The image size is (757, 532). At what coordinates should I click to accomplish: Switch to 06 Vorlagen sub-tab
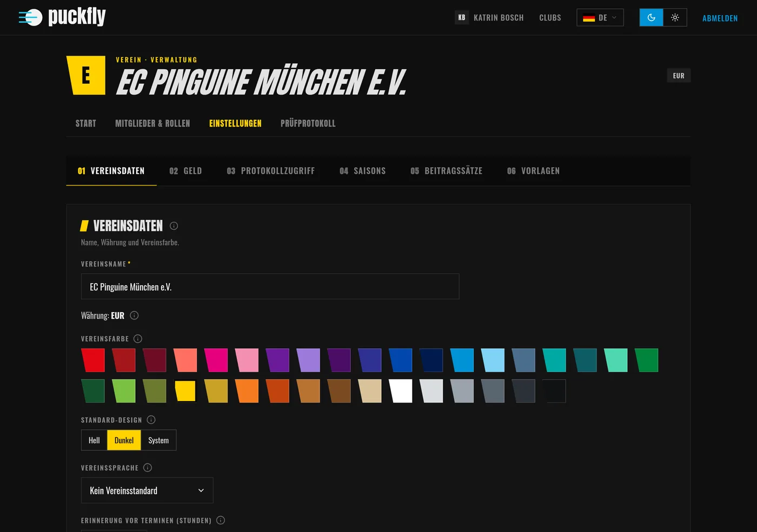534,171
